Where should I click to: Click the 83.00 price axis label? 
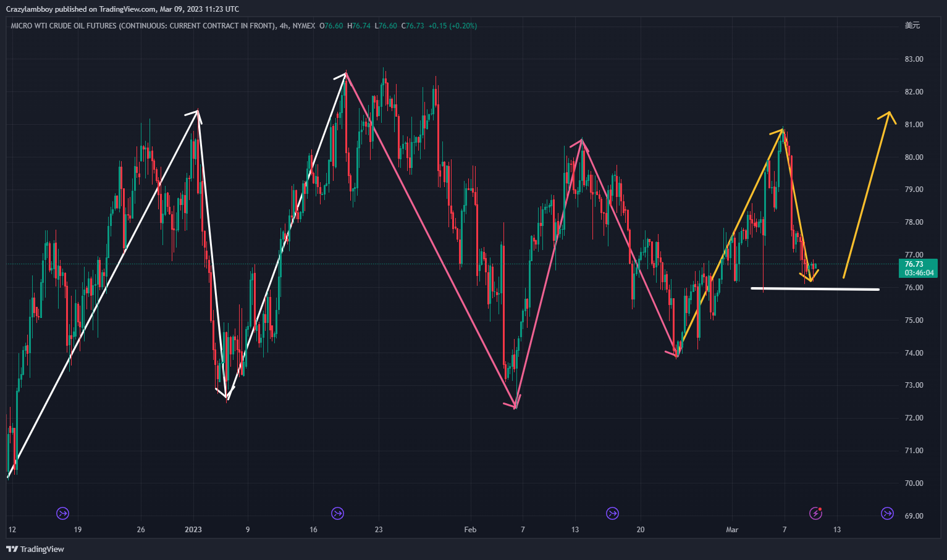pyautogui.click(x=914, y=59)
